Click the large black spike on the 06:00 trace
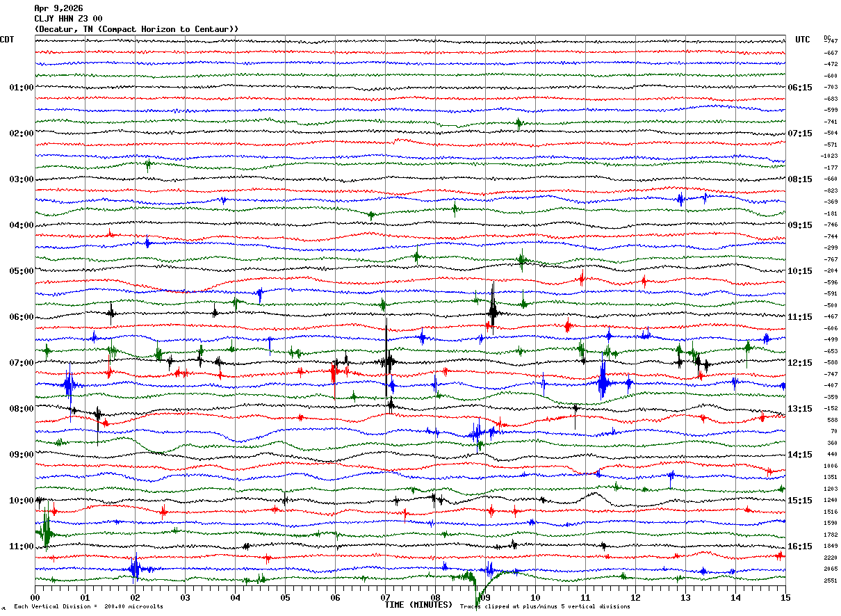 point(492,309)
